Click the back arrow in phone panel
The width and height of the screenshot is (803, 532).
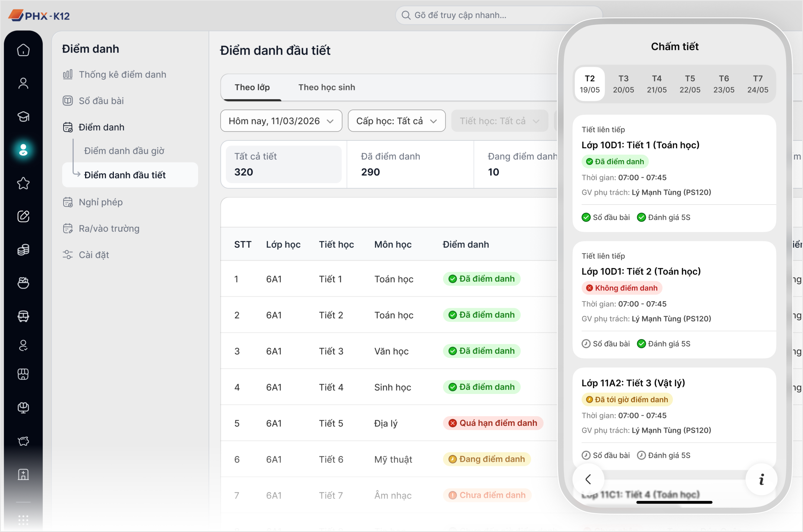588,479
